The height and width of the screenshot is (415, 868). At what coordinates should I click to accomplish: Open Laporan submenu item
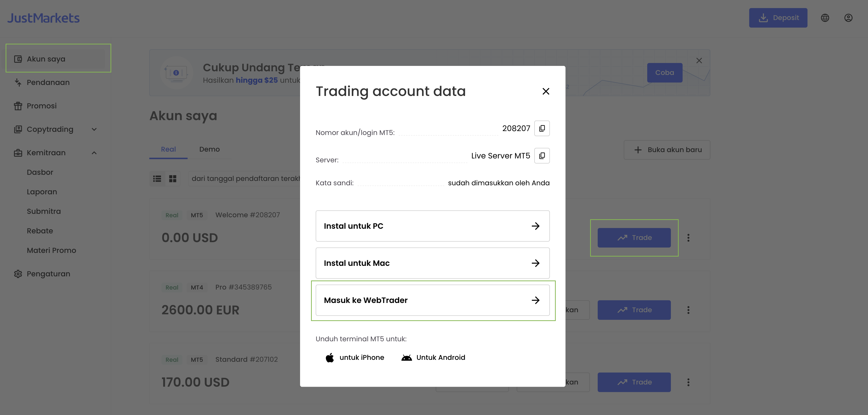coord(42,191)
